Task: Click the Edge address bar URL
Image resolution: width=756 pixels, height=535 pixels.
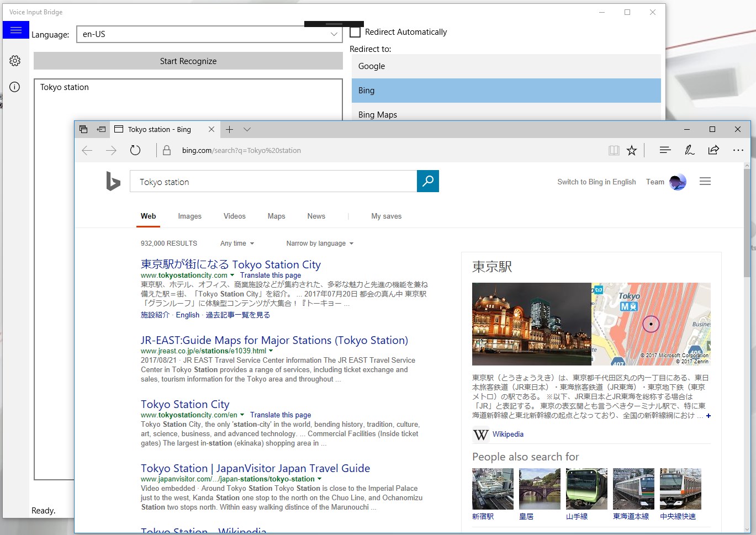Action: click(x=241, y=150)
